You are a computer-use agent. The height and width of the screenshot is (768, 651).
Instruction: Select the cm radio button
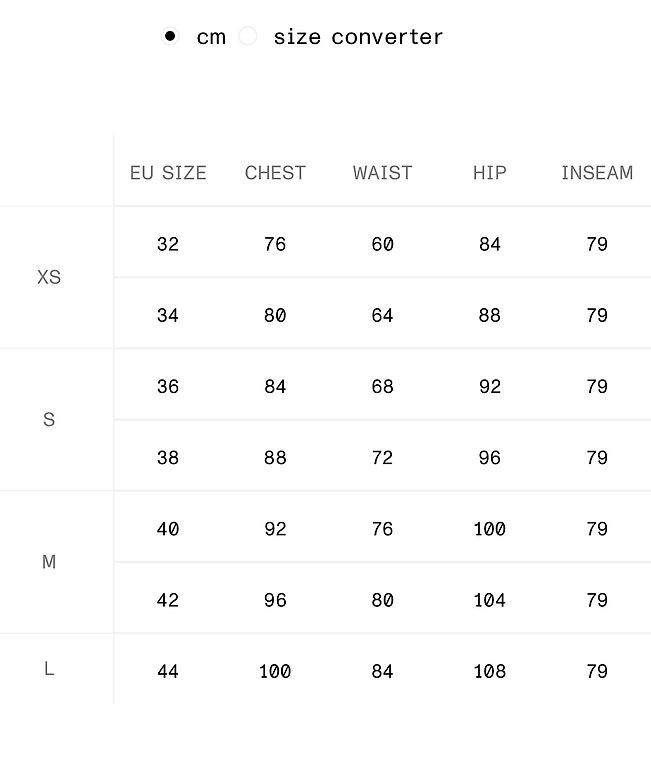click(x=170, y=36)
